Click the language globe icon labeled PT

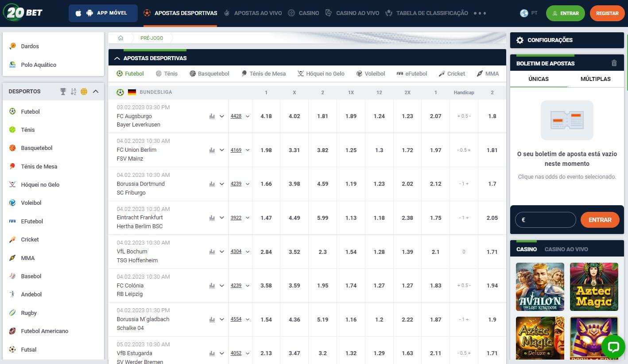pos(524,13)
